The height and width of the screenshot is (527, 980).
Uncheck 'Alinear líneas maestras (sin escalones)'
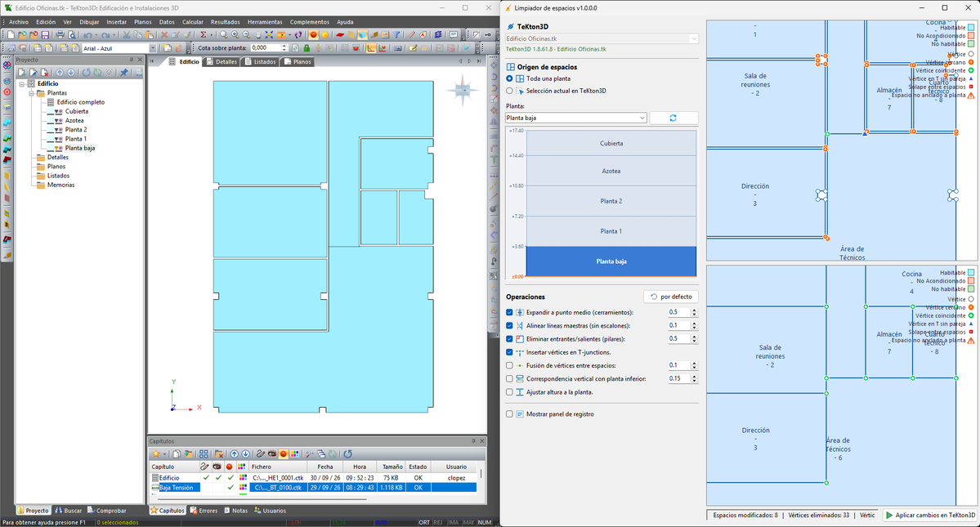(x=509, y=326)
